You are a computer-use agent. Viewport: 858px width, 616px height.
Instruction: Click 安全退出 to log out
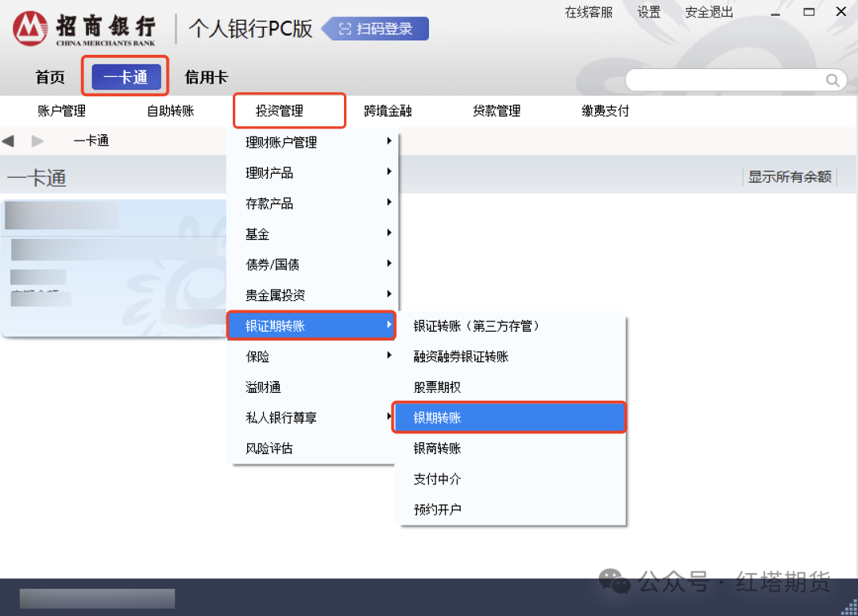tap(709, 12)
